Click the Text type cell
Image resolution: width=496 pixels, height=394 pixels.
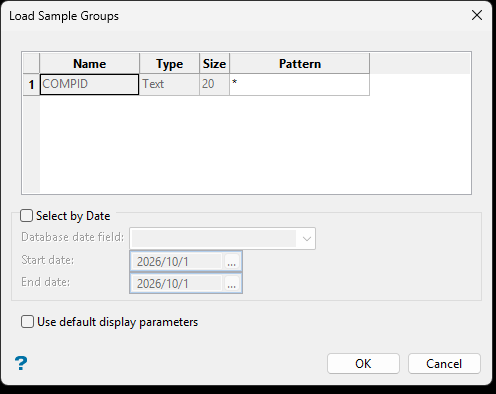[169, 84]
